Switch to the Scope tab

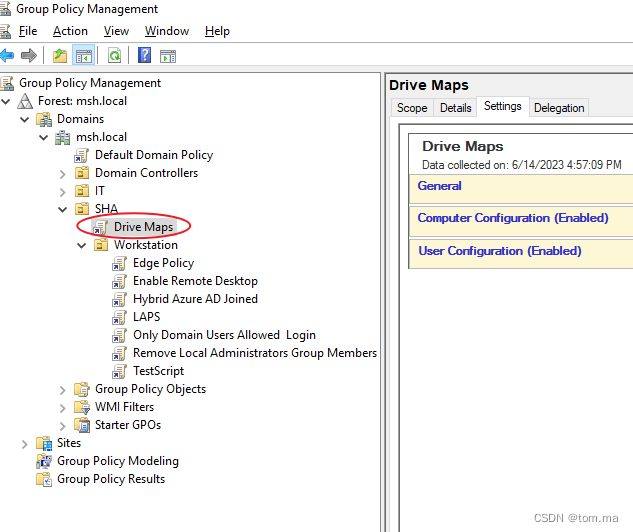[x=412, y=108]
